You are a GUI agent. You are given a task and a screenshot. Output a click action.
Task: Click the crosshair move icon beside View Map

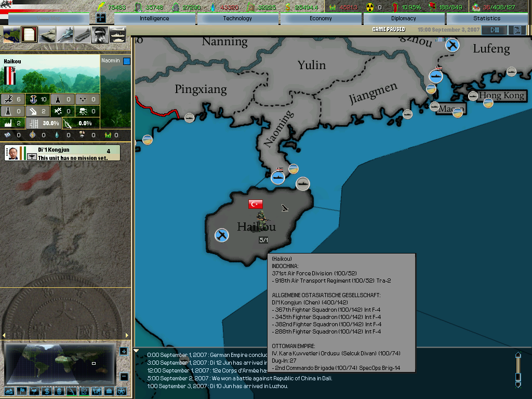[x=101, y=18]
